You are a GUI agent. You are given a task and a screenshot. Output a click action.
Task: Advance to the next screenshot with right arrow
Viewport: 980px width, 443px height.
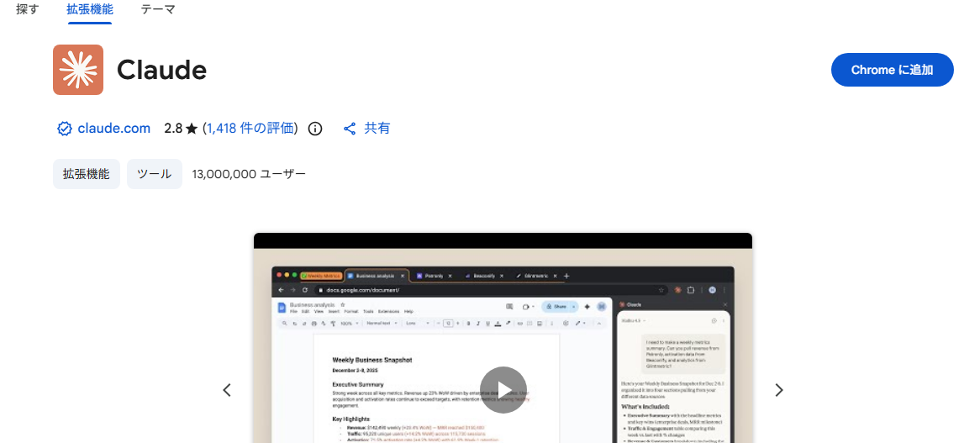tap(779, 390)
